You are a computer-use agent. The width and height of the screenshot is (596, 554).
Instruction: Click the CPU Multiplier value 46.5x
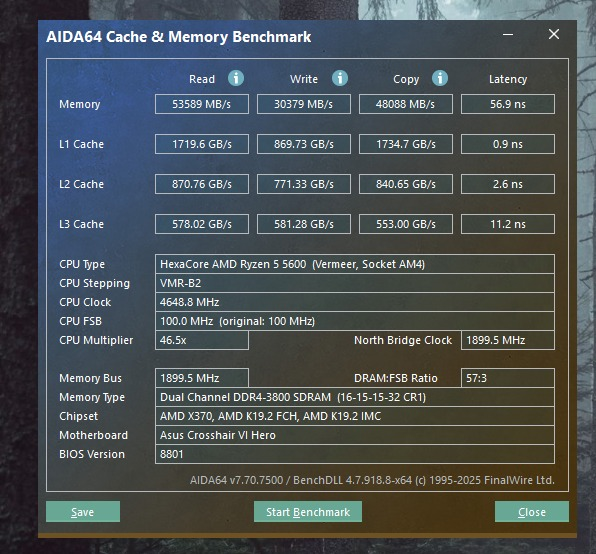point(202,340)
